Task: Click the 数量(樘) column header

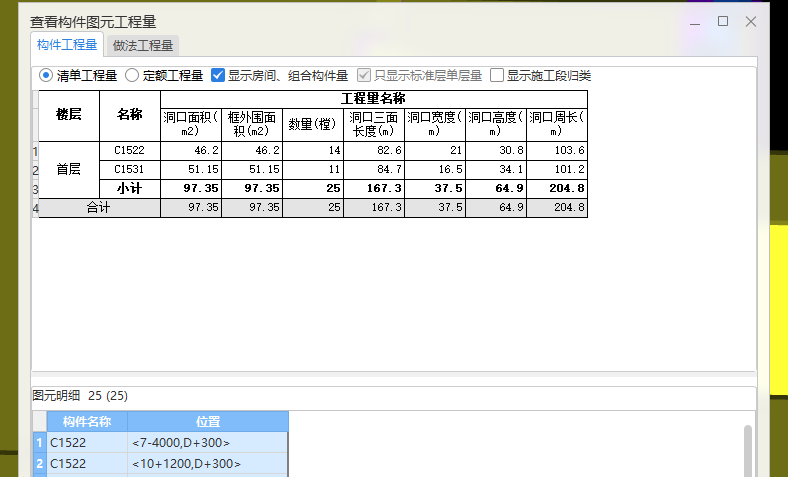Action: (x=313, y=125)
